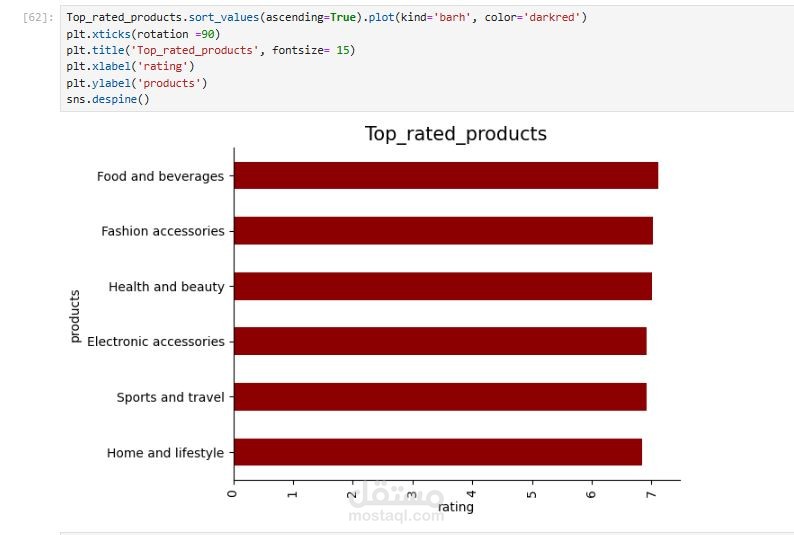794x535 pixels.
Task: Click the chart title Top_rated_products
Action: coord(456,134)
